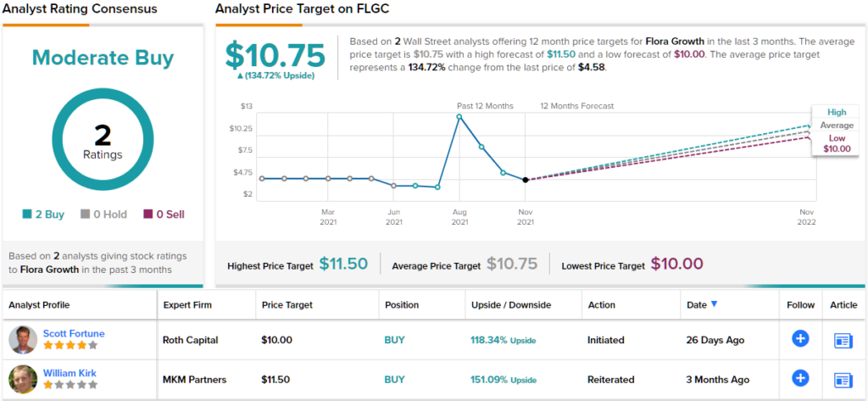Select the High forecast legend label
Screen dimensions: 868x401
837,112
